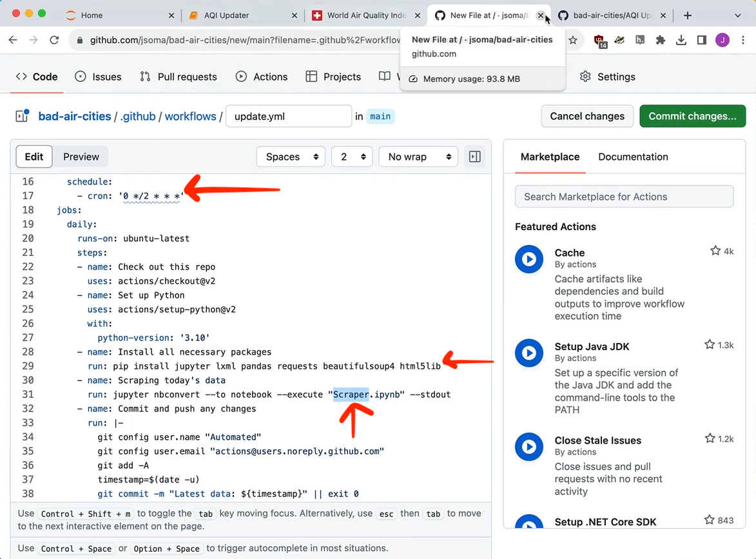Open the Setup Java JDK play icon

click(x=529, y=353)
